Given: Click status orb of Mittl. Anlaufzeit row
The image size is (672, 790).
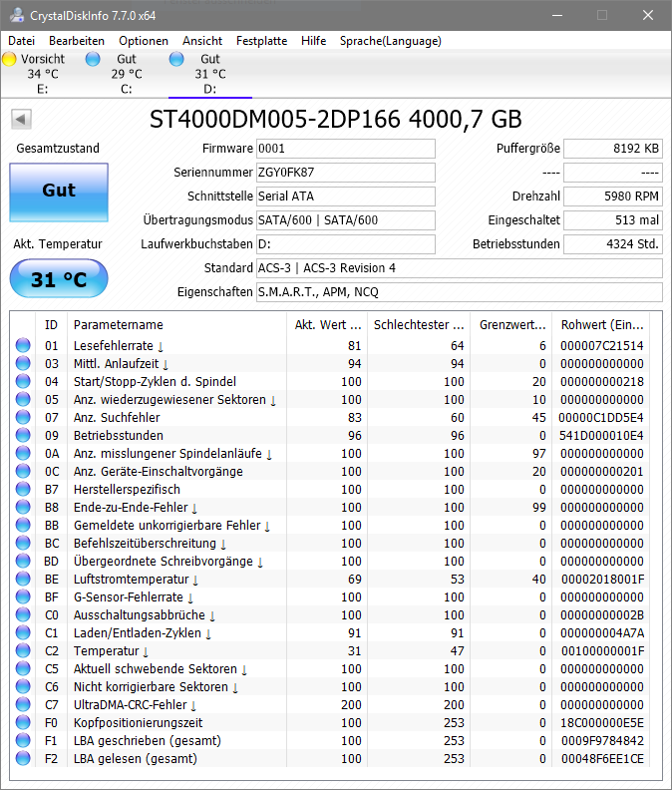Looking at the screenshot, I should [x=23, y=363].
